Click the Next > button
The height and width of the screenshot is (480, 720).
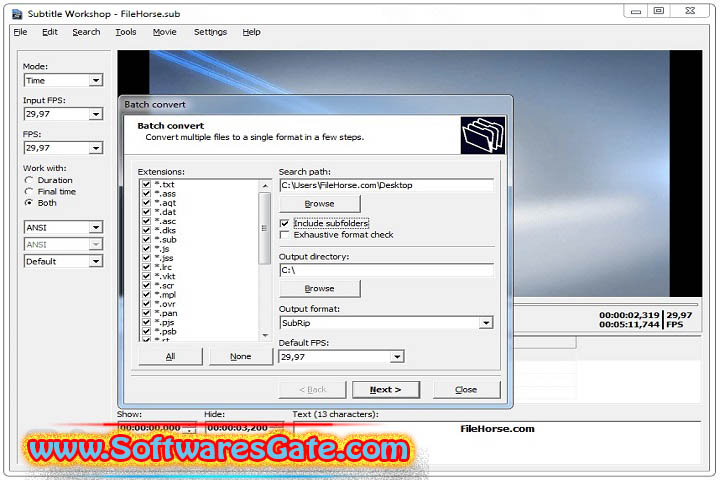(x=386, y=390)
